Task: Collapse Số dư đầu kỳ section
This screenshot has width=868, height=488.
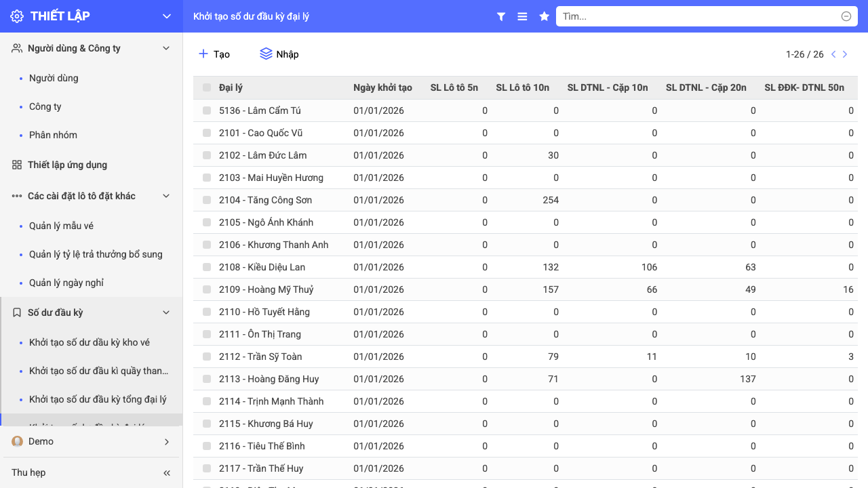Action: pyautogui.click(x=166, y=312)
